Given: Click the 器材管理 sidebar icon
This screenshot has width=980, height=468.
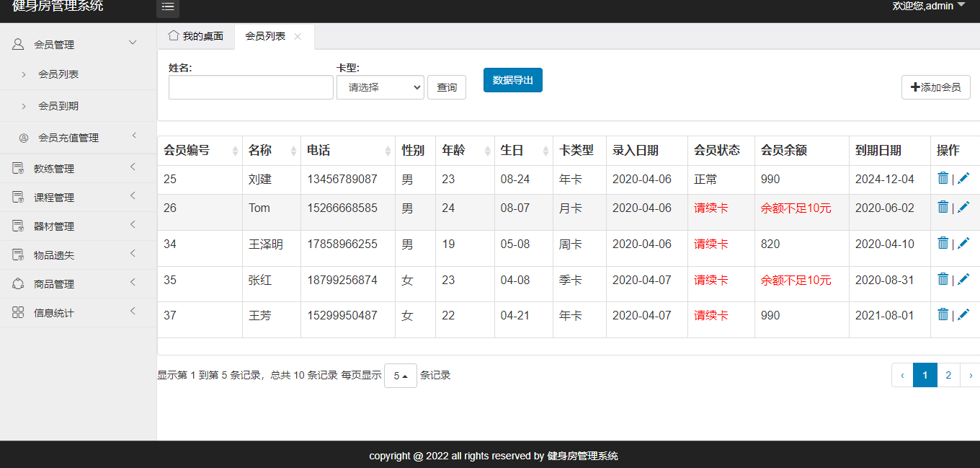Looking at the screenshot, I should coord(19,226).
